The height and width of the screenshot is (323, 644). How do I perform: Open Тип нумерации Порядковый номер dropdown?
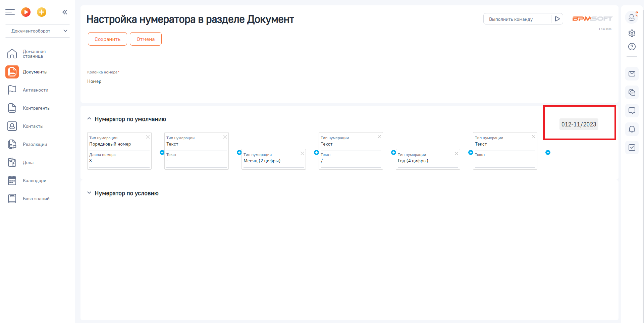click(x=119, y=144)
